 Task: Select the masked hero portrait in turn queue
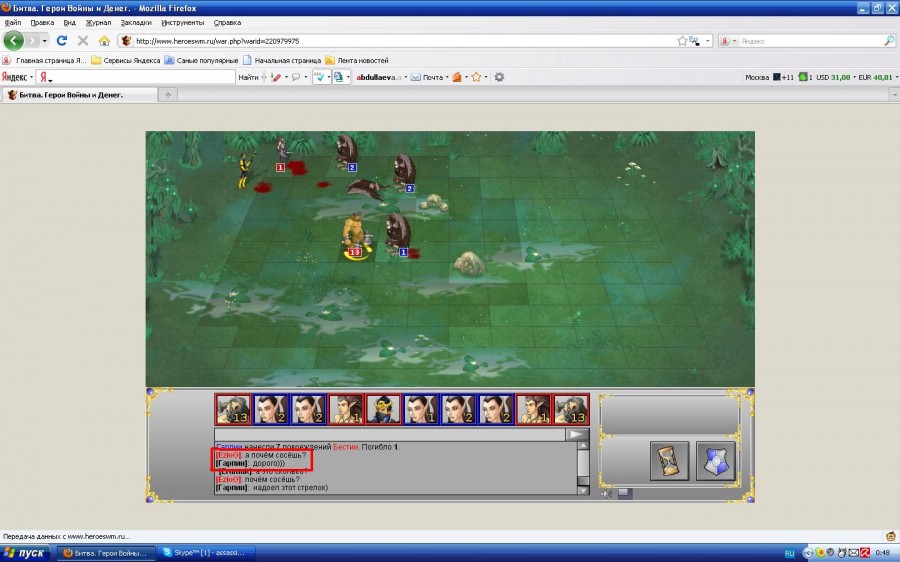click(383, 409)
